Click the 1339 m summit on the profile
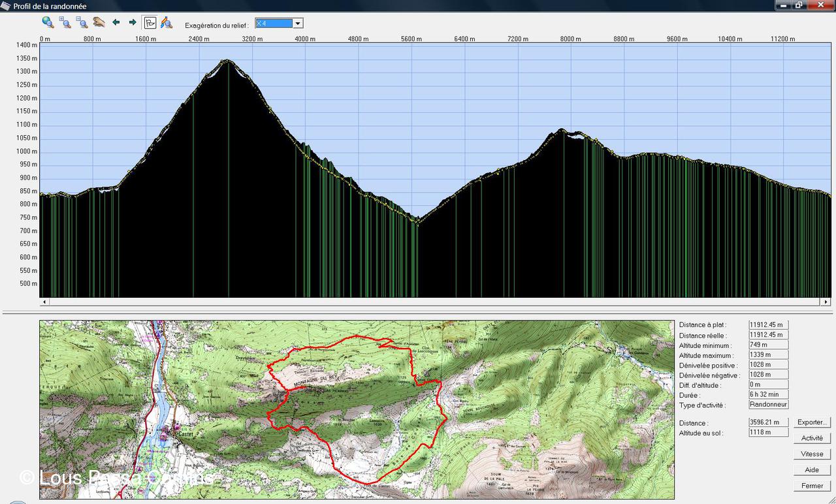Image resolution: width=836 pixels, height=504 pixels. (227, 61)
